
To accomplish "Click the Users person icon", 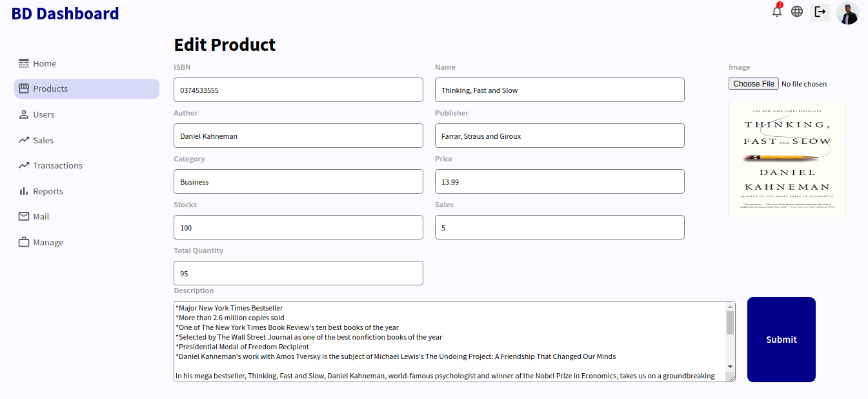I will coord(23,114).
